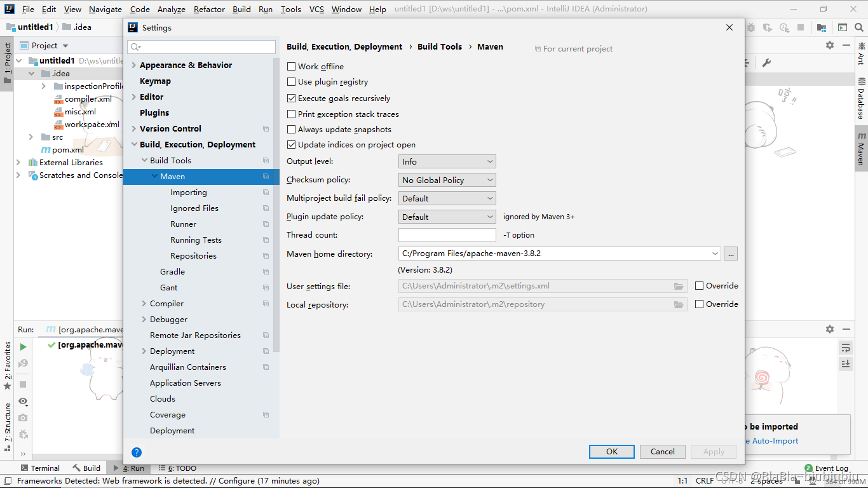868x488 pixels.
Task: Click scroll to end icon in Run console
Action: click(846, 363)
